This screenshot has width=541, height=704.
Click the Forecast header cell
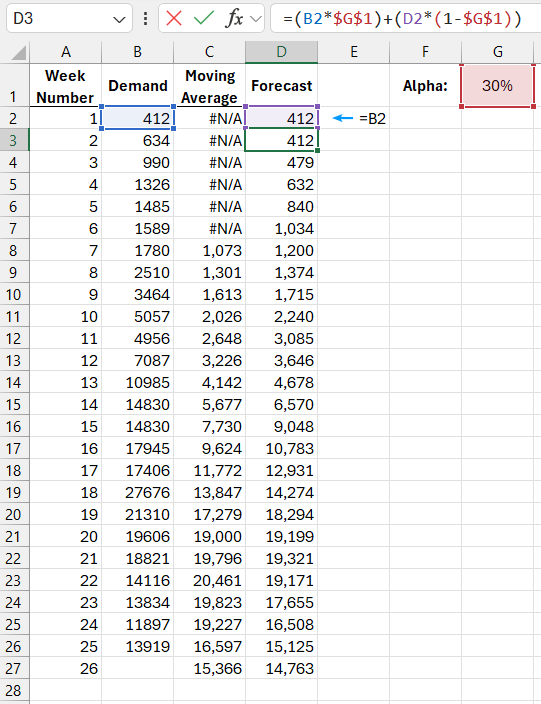tap(281, 85)
